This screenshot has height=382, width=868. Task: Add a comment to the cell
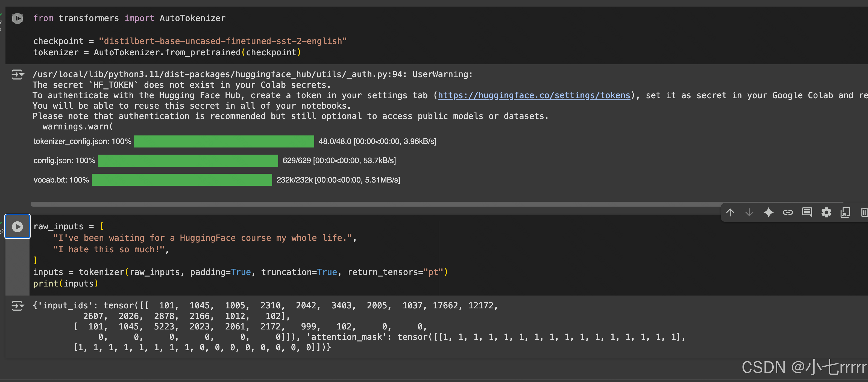807,212
